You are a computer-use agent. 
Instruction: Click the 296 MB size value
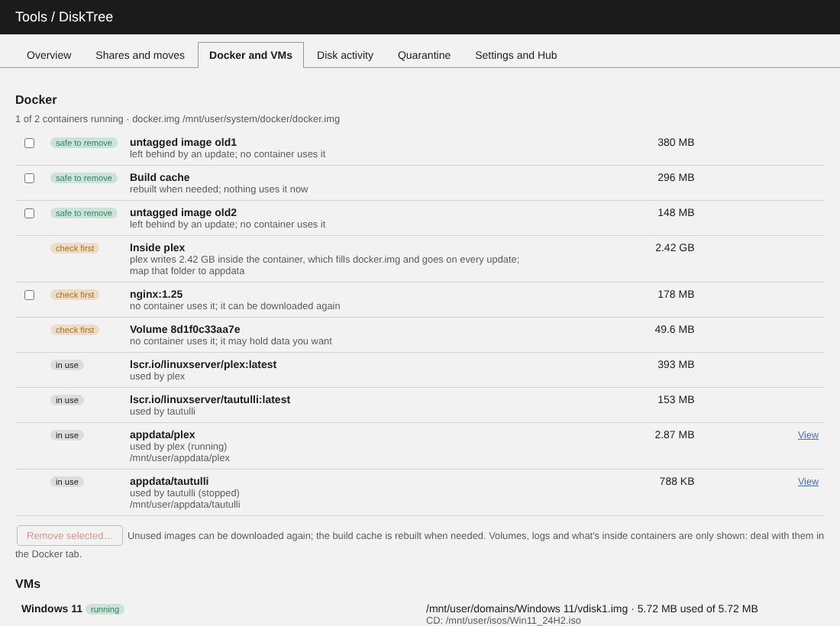click(676, 177)
